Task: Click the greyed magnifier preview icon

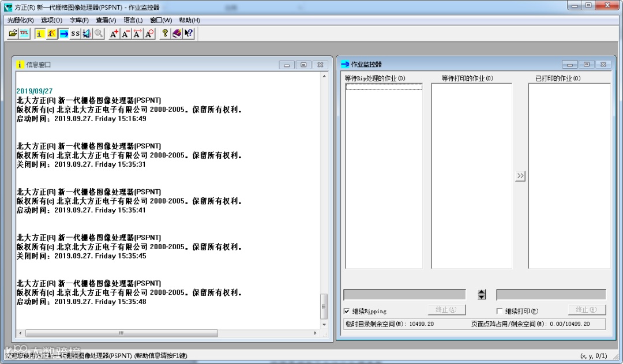Action: click(99, 33)
